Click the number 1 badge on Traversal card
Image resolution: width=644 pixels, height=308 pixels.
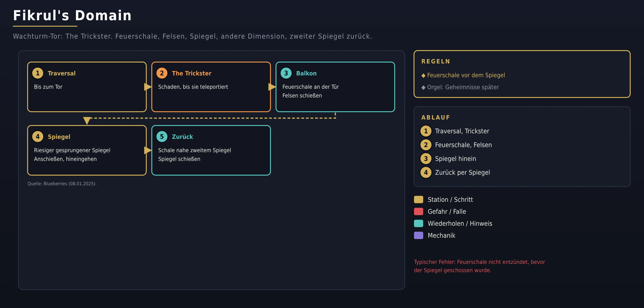point(38,73)
